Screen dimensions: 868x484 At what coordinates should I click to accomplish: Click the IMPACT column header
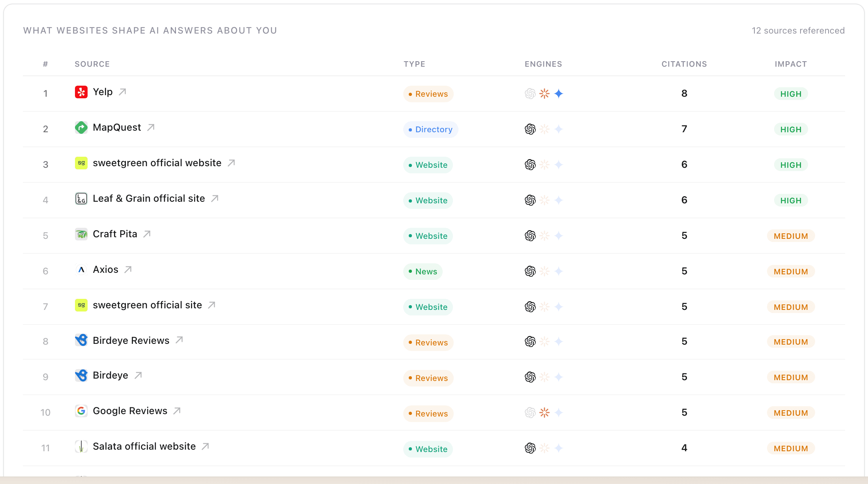pos(791,64)
